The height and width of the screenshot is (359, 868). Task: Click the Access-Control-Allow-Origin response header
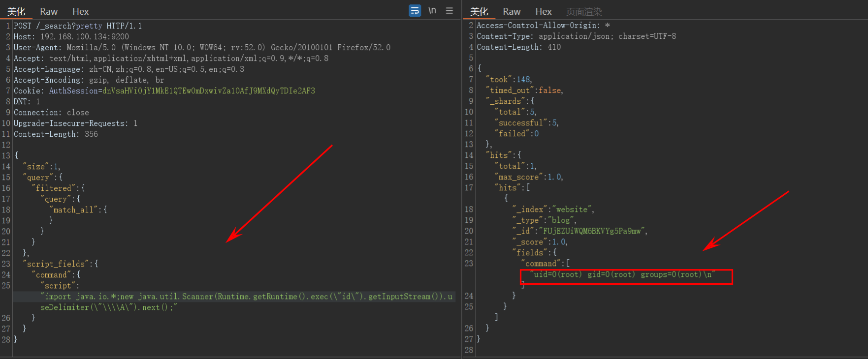click(x=543, y=25)
